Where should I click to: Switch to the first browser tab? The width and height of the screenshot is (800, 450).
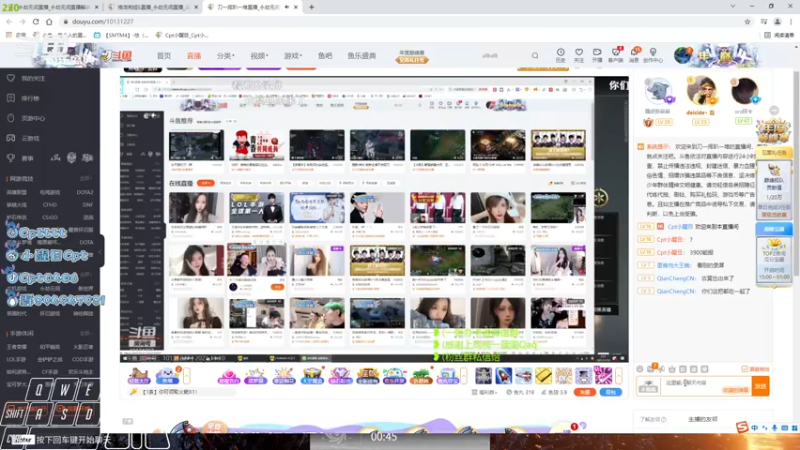click(x=51, y=7)
